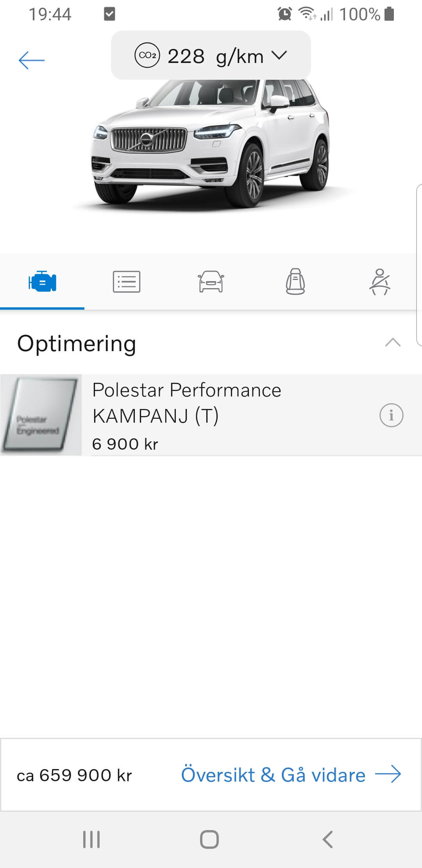Tap the Optimering heading text
Screen dimensions: 422x868
coord(77,344)
